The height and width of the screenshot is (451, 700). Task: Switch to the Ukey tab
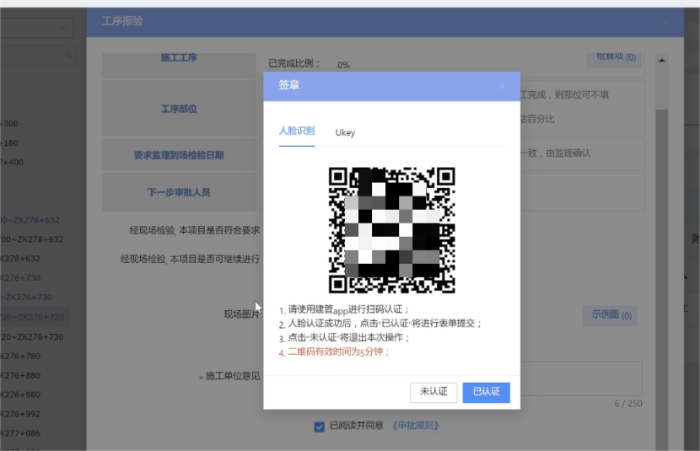click(x=345, y=132)
